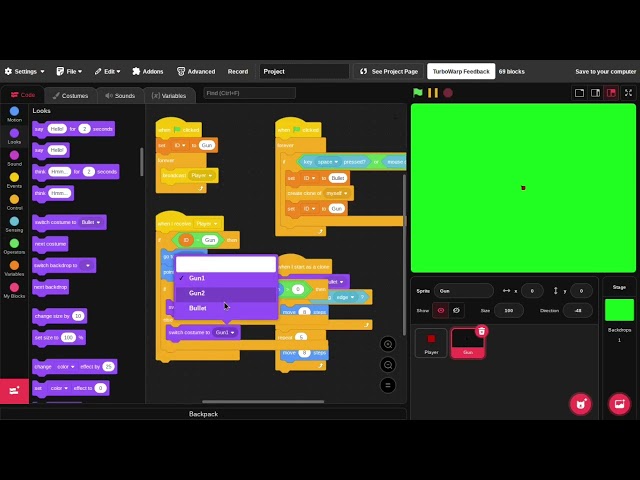Image resolution: width=640 pixels, height=480 pixels.
Task: Open the Motion block category
Action: [14, 114]
